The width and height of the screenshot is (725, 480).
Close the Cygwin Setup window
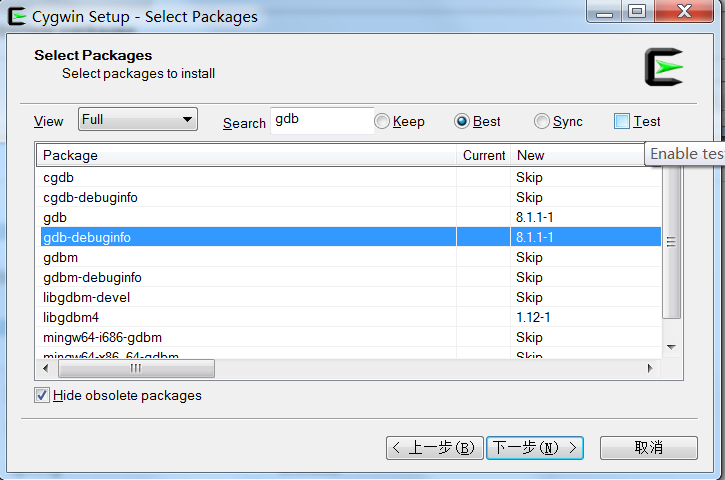[x=684, y=12]
